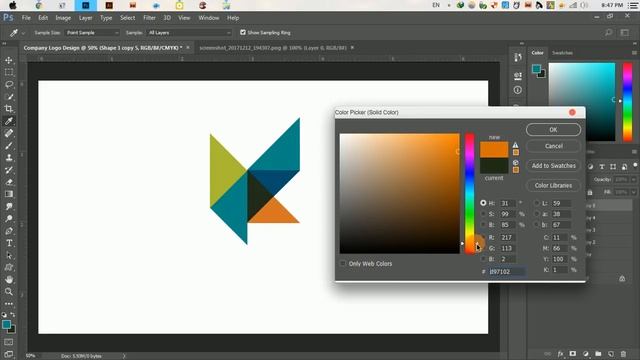Image resolution: width=640 pixels, height=360 pixels.
Task: Open the Opacity dropdown in Layers panel
Action: coord(633,180)
